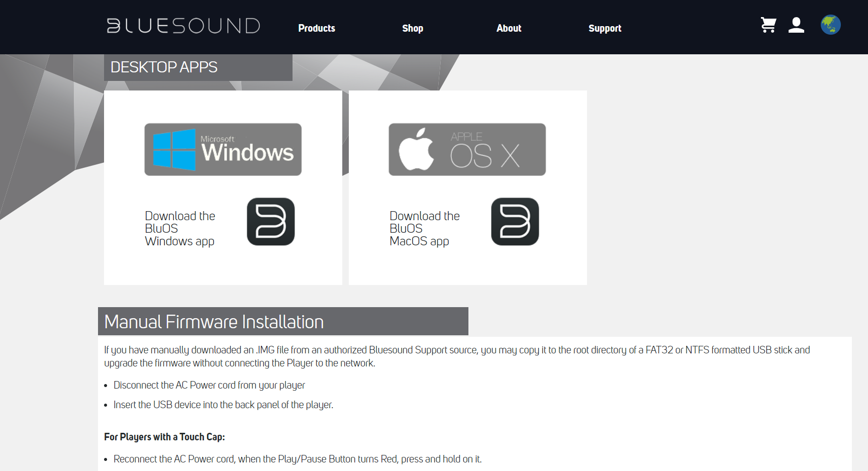The image size is (868, 471).
Task: Open the shopping cart
Action: point(768,25)
